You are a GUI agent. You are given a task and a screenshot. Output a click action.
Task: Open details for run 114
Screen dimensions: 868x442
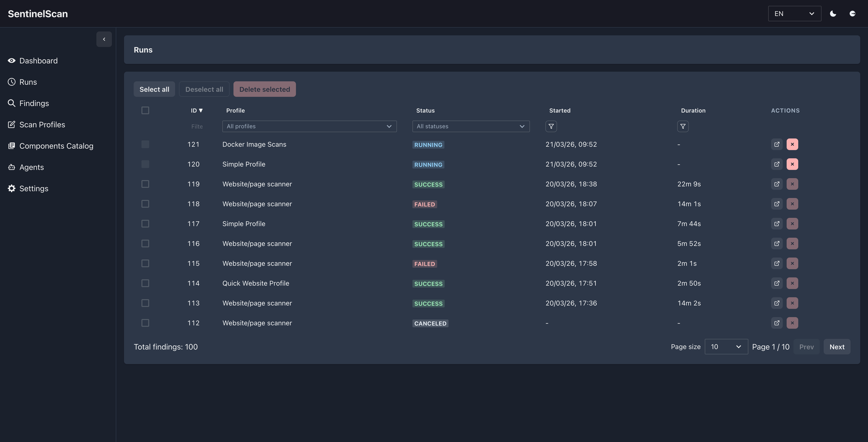coord(776,283)
